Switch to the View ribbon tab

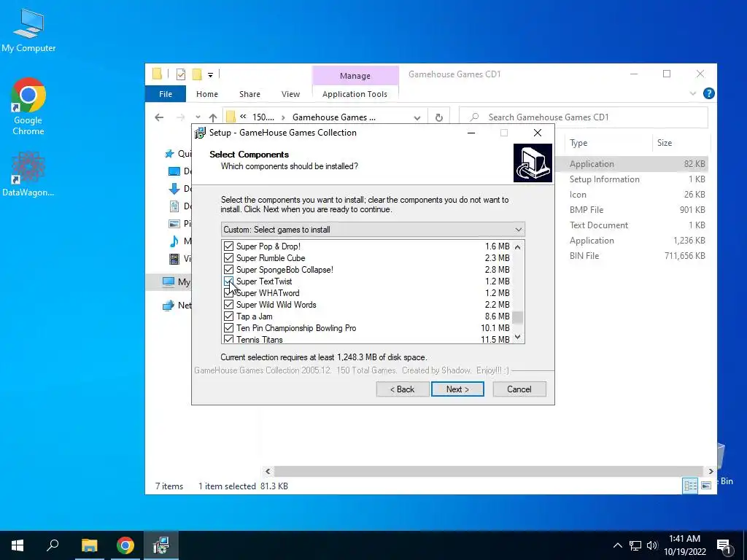[290, 94]
